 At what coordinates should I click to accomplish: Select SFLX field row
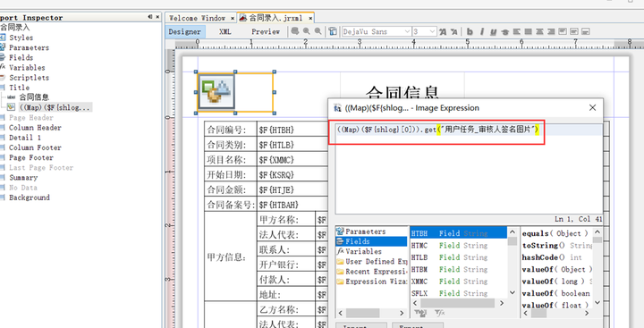tap(459, 293)
